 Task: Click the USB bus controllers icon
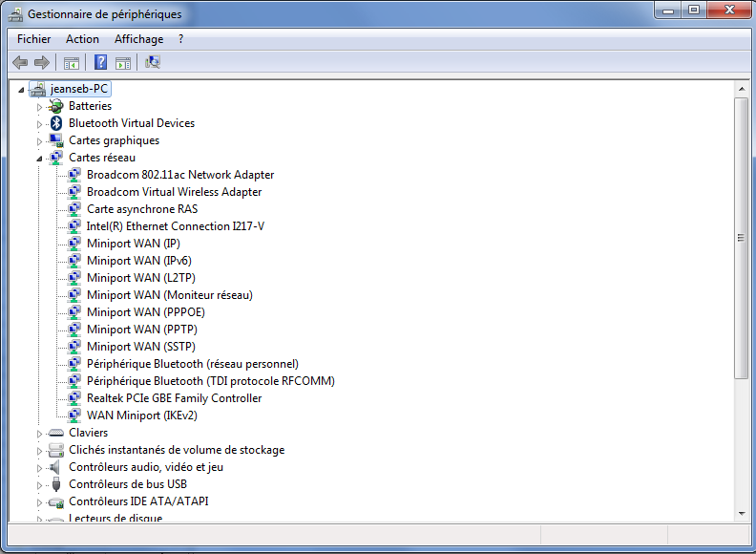56,484
